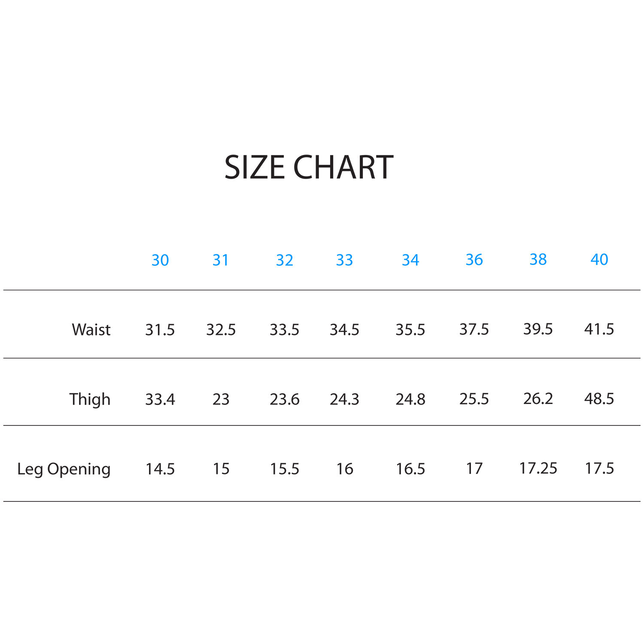Click the 31.5 waist measurement
The height and width of the screenshot is (644, 644).
[x=160, y=330]
